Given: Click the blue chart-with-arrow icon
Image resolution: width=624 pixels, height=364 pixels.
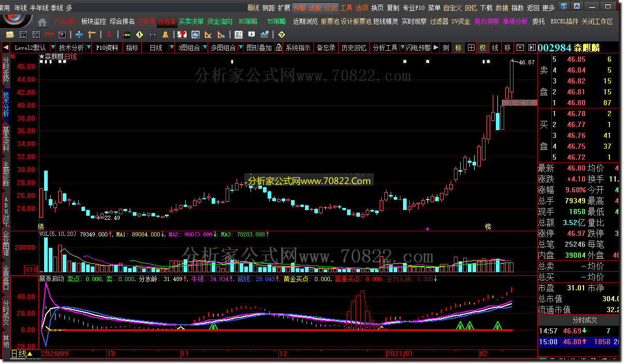Looking at the screenshot, I should 265,35.
